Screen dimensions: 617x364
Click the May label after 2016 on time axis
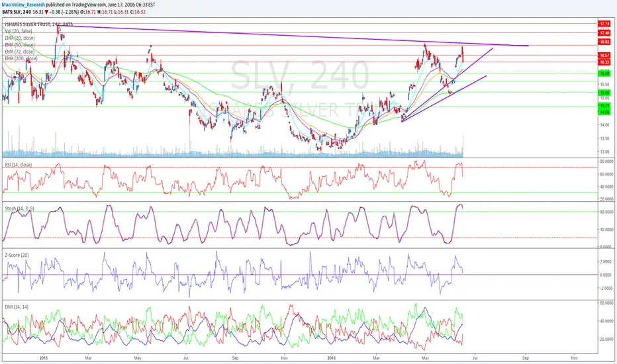coord(425,358)
